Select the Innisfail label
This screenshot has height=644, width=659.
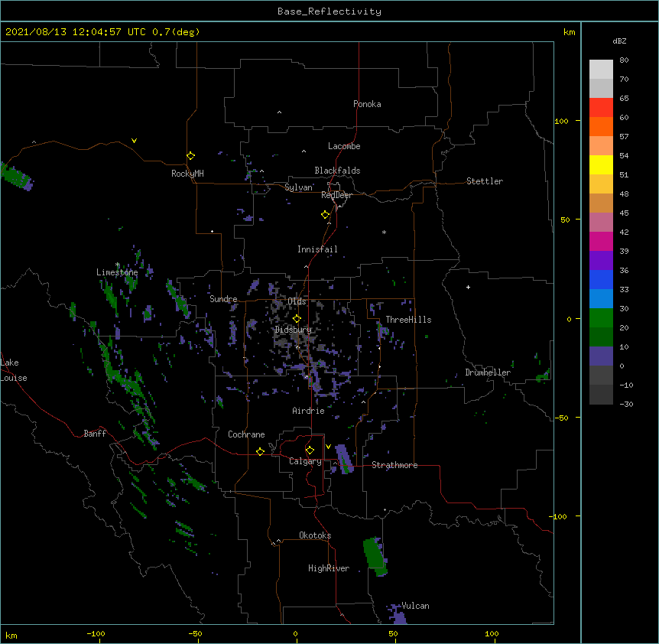pos(317,249)
